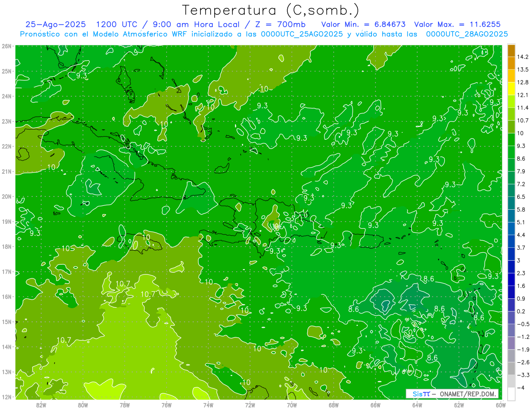The image size is (532, 411).
Task: Click the '-0.5' color bar label
Action: tap(522, 324)
